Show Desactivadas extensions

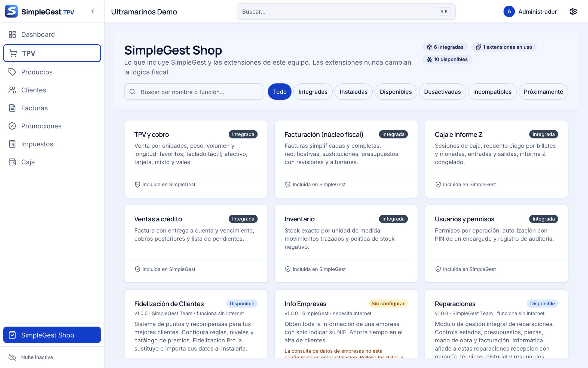(442, 92)
